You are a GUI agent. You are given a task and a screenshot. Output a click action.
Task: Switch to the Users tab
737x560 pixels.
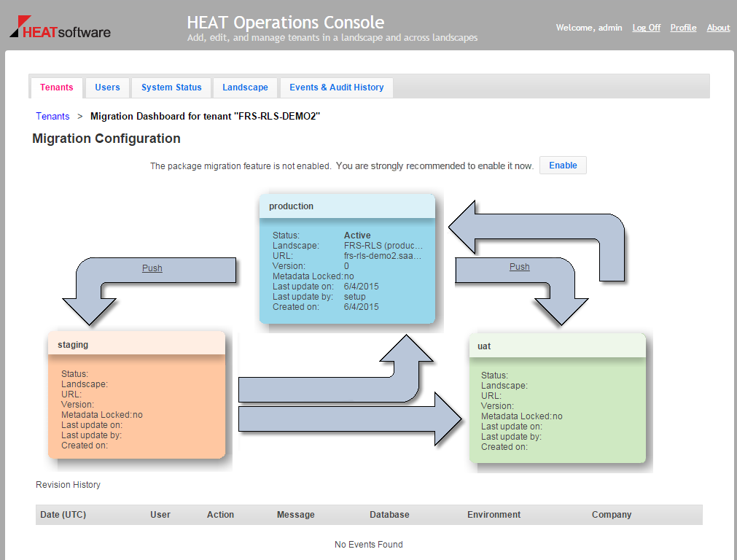click(x=107, y=87)
